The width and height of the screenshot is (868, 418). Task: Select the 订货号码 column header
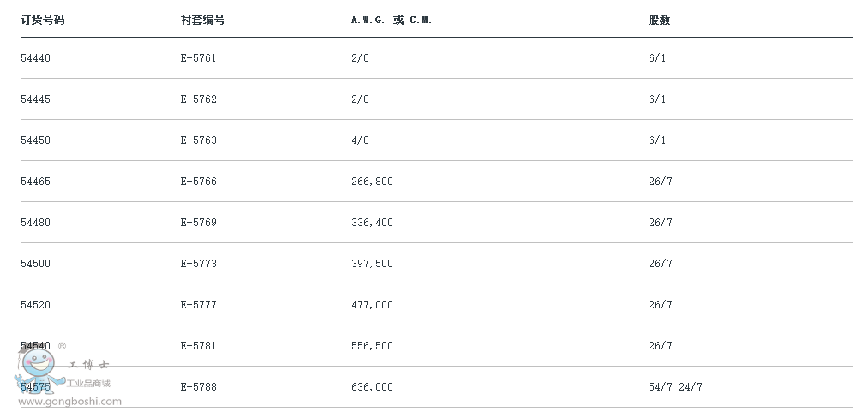pyautogui.click(x=43, y=20)
